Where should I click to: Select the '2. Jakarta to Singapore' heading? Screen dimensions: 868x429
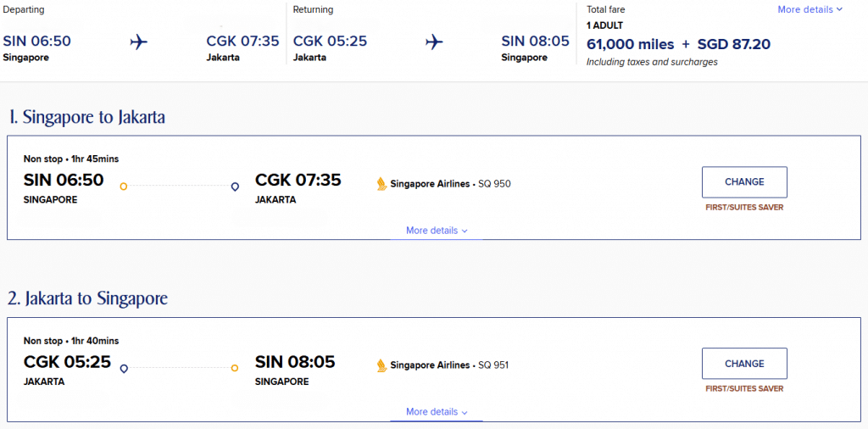click(x=88, y=298)
